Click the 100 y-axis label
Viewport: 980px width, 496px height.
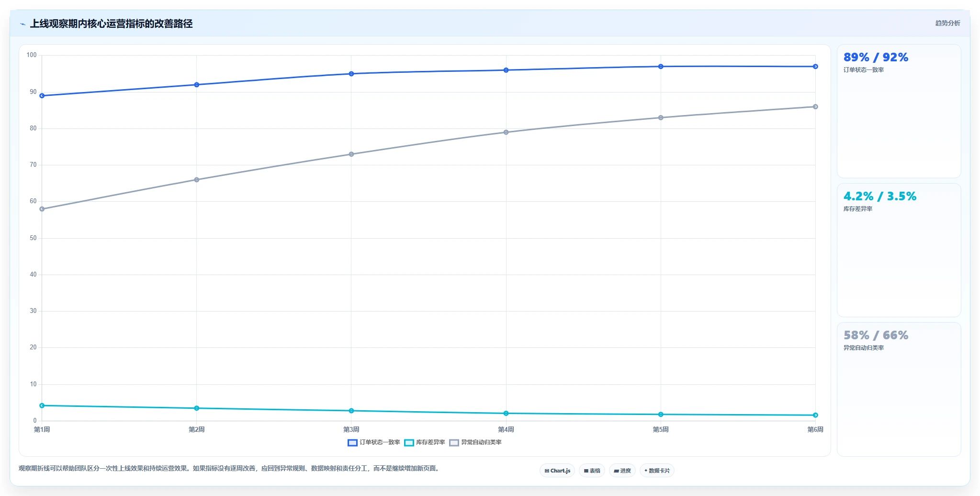(32, 55)
